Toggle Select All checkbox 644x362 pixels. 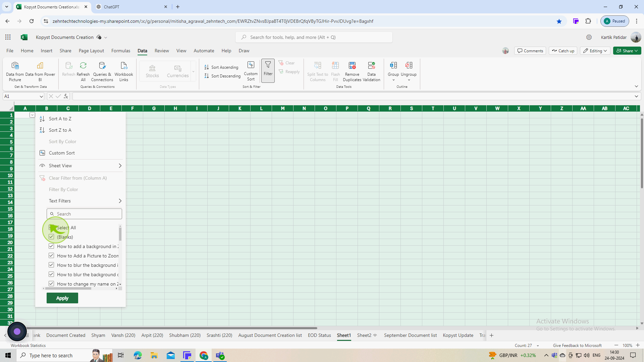click(51, 228)
